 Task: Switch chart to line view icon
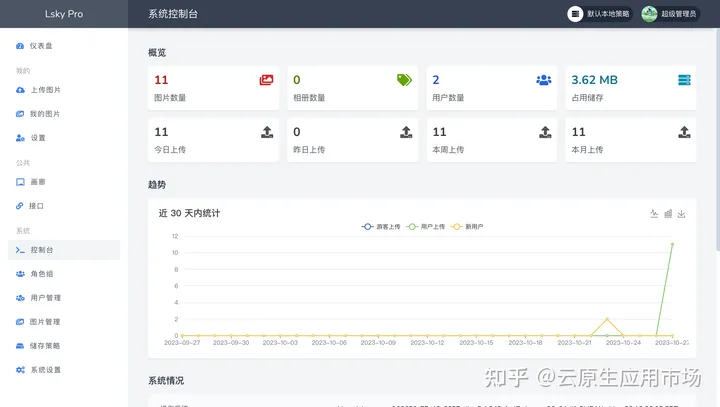[x=654, y=214]
